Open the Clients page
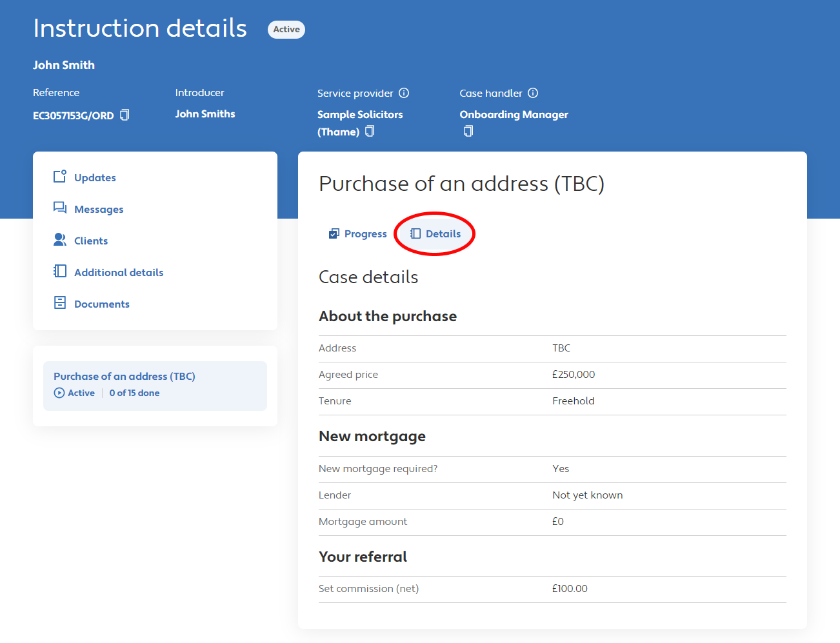The height and width of the screenshot is (643, 840). (x=91, y=241)
